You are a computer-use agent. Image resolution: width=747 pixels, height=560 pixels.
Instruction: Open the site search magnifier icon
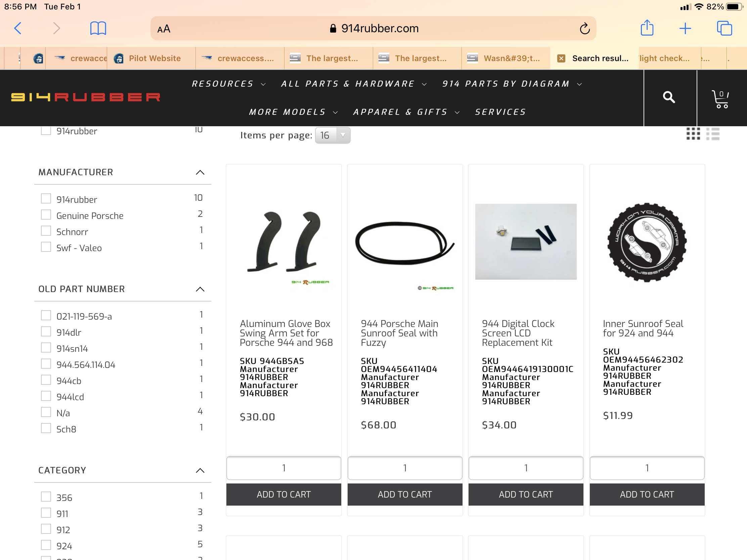669,97
